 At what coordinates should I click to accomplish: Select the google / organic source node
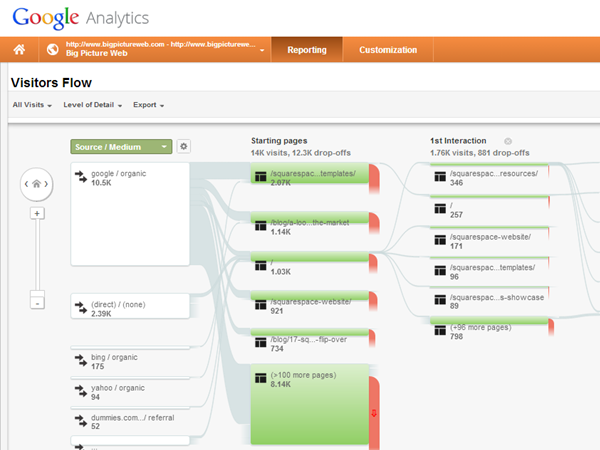pyautogui.click(x=130, y=214)
